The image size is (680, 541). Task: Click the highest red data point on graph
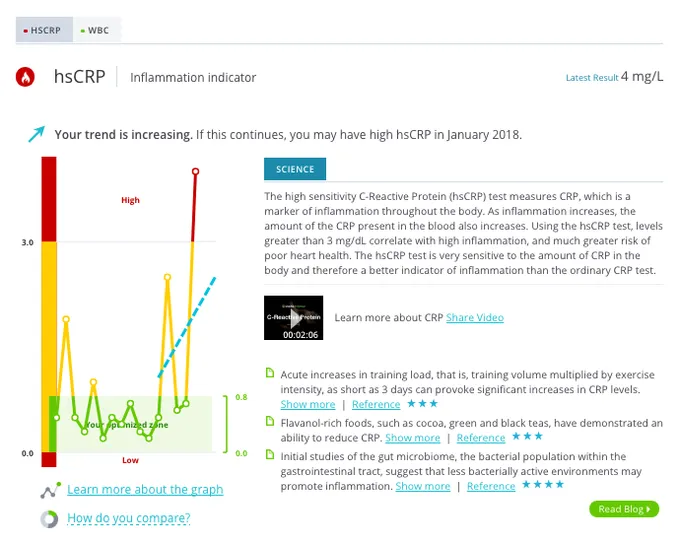[x=195, y=172]
